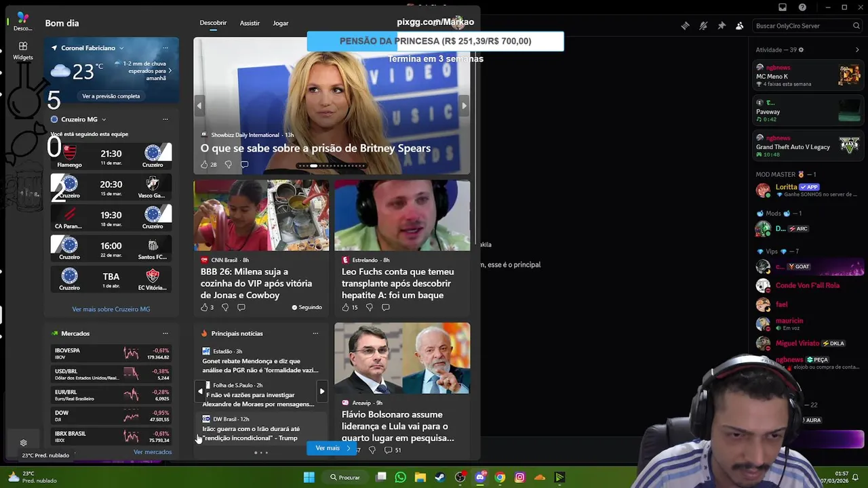The width and height of the screenshot is (868, 488).
Task: Open Britney Spears prison headline
Action: coord(315,148)
